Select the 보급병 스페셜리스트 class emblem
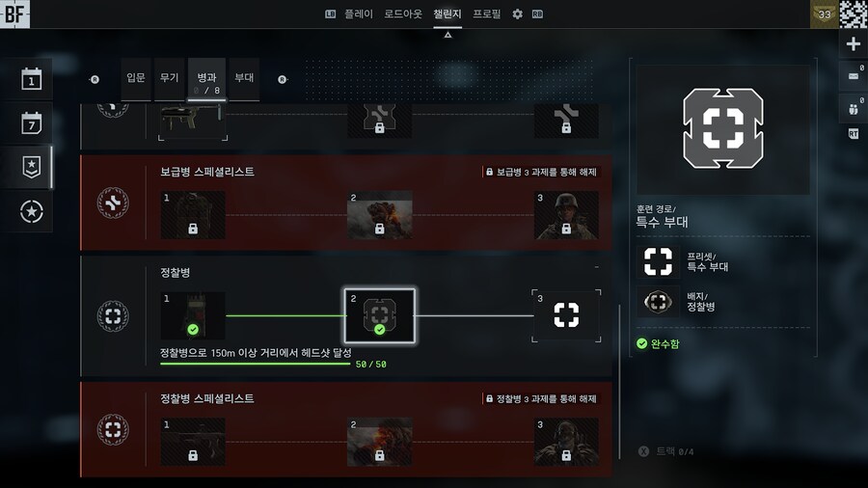This screenshot has width=868, height=488. 113,203
